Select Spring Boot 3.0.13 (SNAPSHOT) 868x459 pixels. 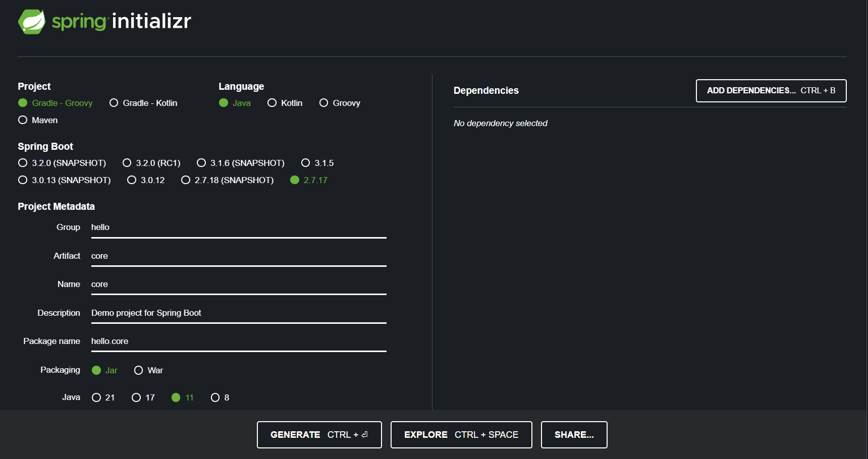[x=65, y=180]
